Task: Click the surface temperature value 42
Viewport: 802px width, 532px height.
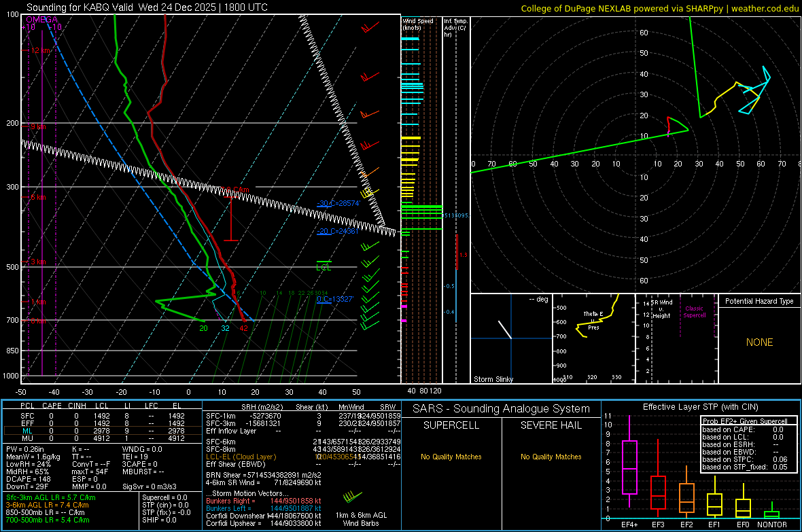Action: coord(243,328)
